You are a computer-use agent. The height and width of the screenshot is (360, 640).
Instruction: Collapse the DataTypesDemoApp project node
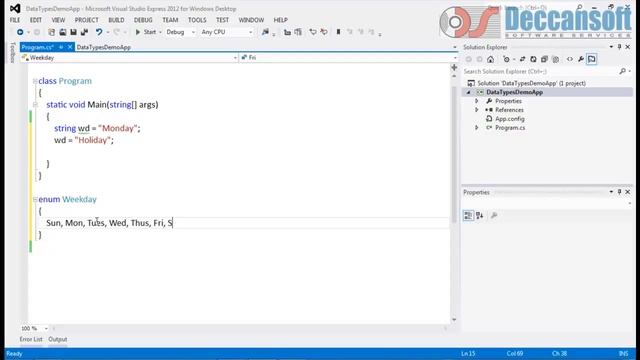(469, 93)
